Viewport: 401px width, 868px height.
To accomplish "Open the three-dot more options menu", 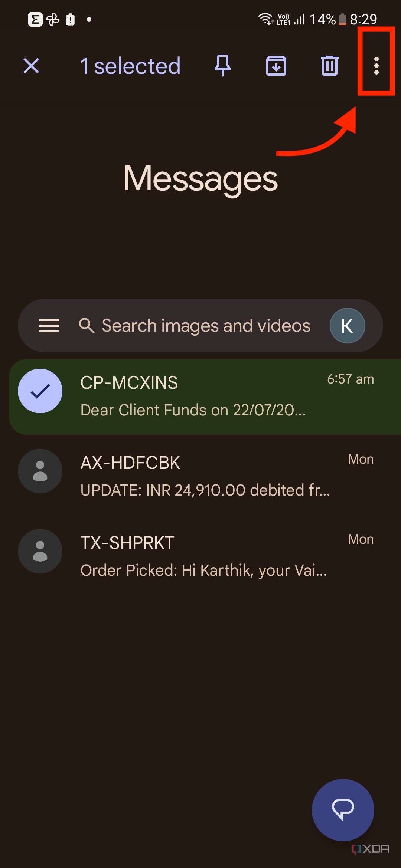I will pos(376,66).
